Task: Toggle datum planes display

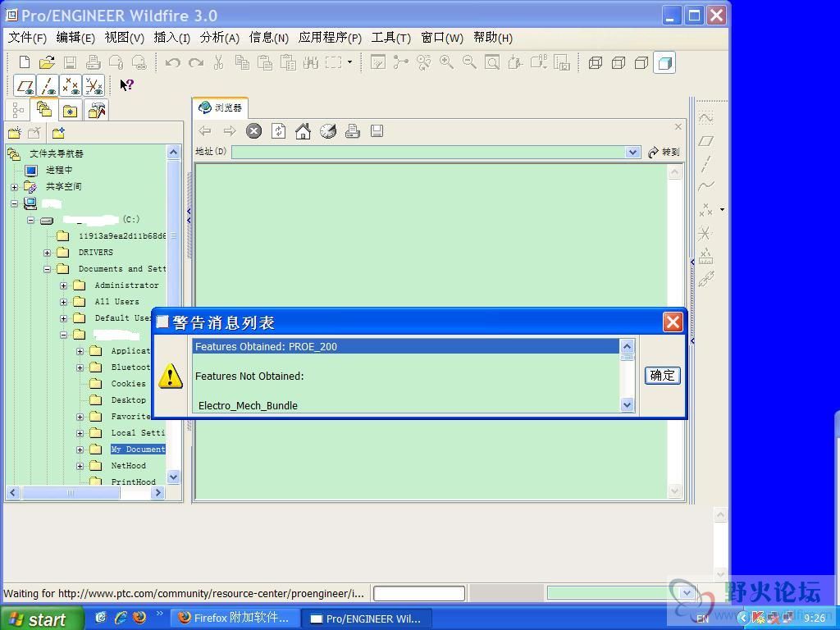Action: point(25,85)
